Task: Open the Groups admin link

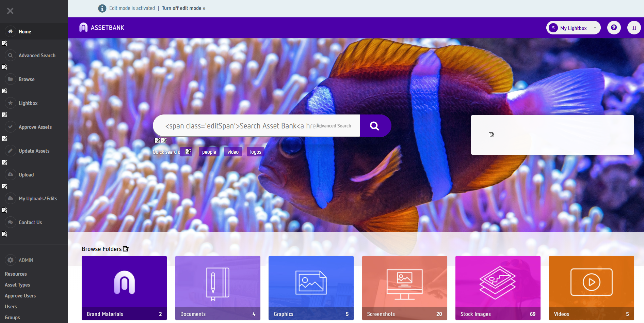Action: click(x=12, y=318)
